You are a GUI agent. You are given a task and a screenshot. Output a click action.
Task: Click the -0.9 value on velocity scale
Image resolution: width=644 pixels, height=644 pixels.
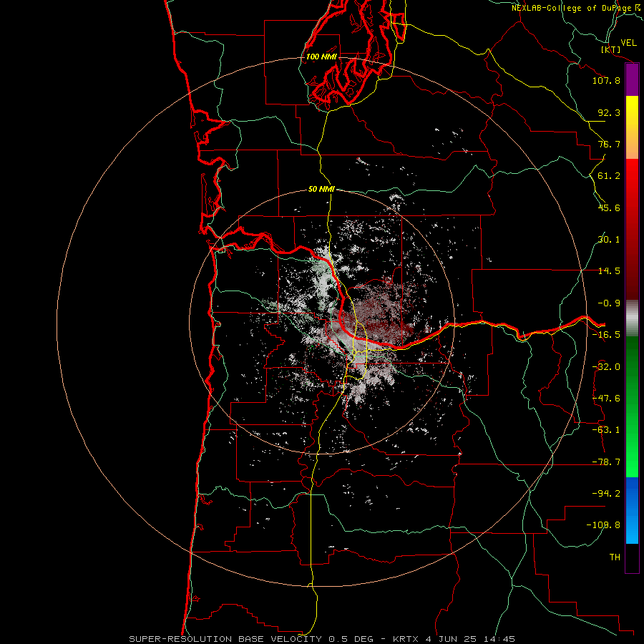point(609,303)
